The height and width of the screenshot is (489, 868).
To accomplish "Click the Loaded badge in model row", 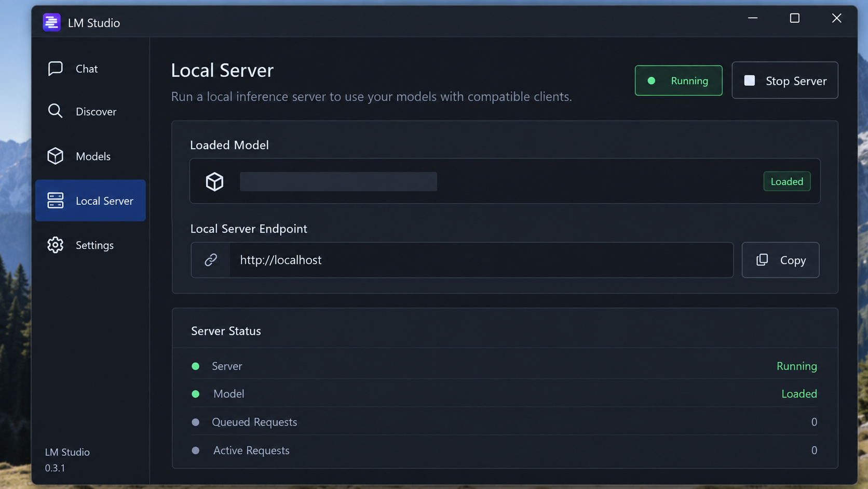I will coord(787,181).
